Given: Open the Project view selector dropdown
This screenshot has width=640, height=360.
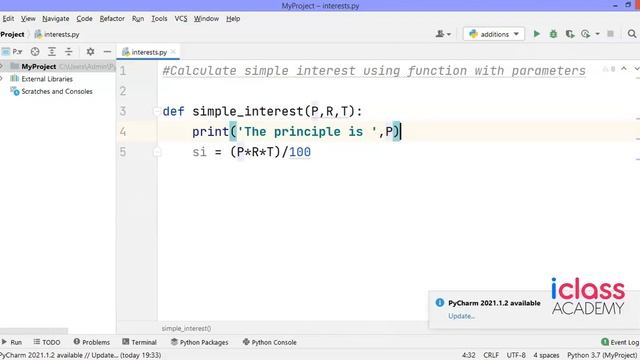Looking at the screenshot, I should [x=12, y=52].
